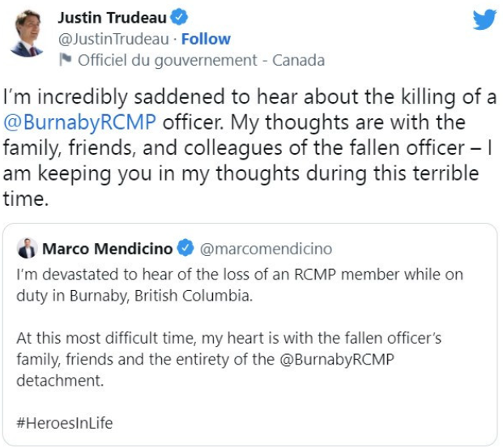Open the @marcomendicino handle
The width and height of the screenshot is (503, 448).
[266, 247]
